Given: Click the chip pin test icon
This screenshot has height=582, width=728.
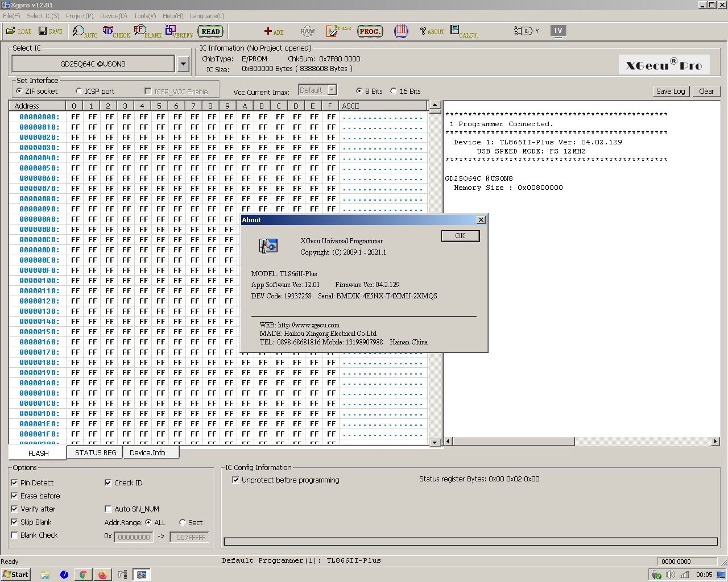Looking at the screenshot, I should click(401, 31).
